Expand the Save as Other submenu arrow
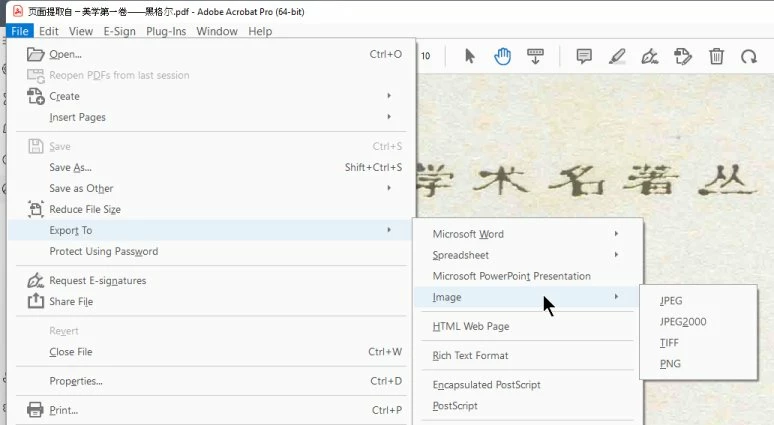The image size is (774, 425). tap(389, 188)
